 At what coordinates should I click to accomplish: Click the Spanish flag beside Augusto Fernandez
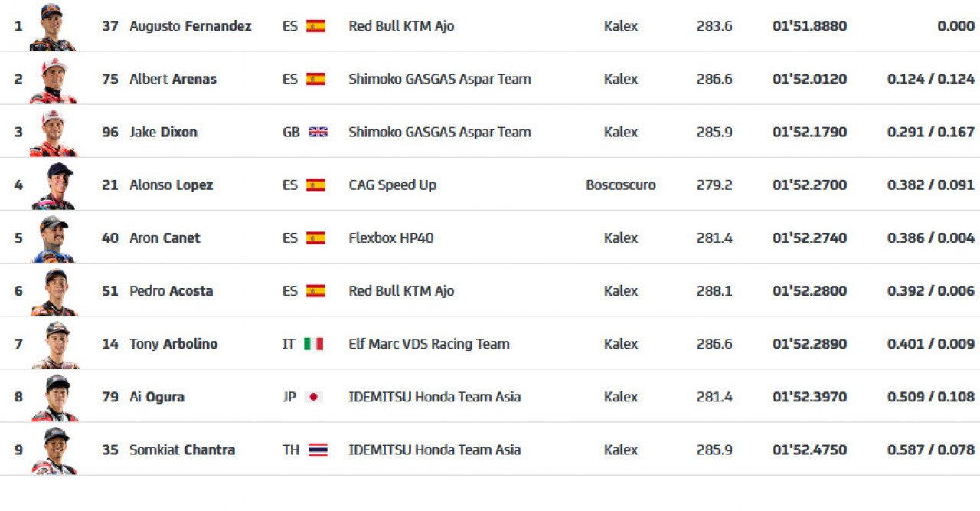pyautogui.click(x=315, y=26)
